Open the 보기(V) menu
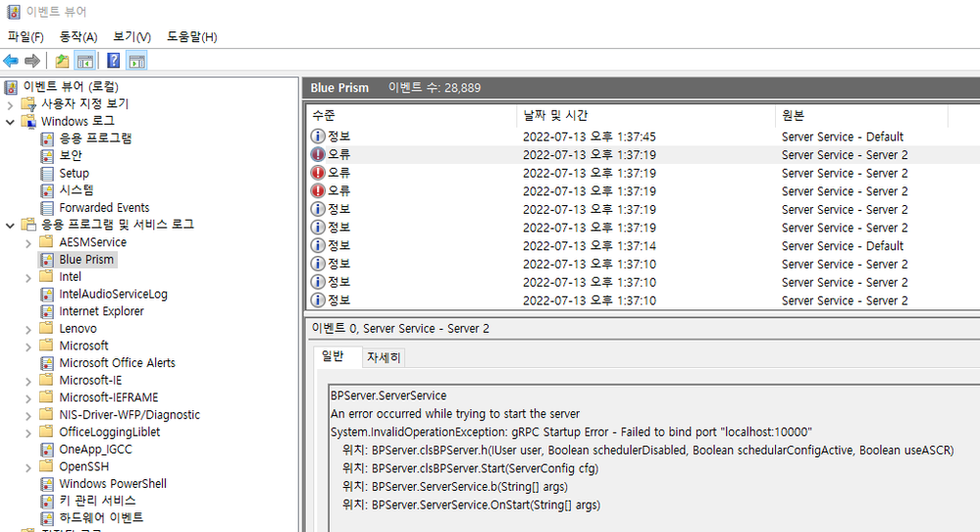Viewport: 980px width, 532px height. [131, 37]
